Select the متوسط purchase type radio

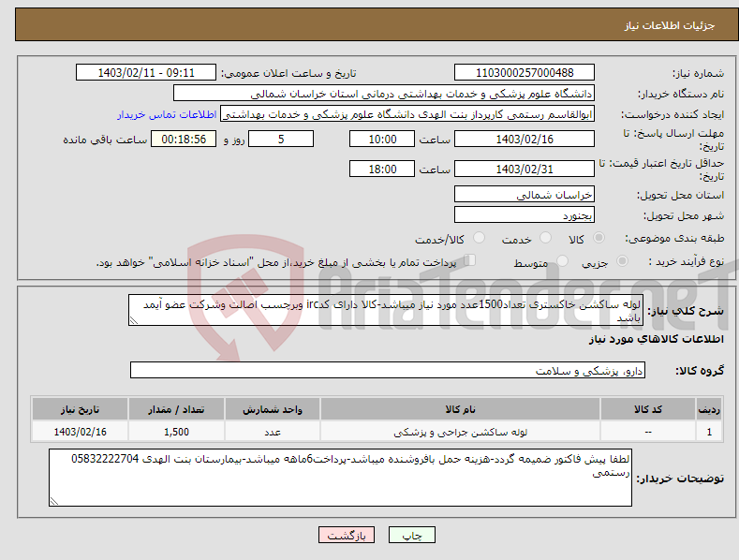[562, 261]
